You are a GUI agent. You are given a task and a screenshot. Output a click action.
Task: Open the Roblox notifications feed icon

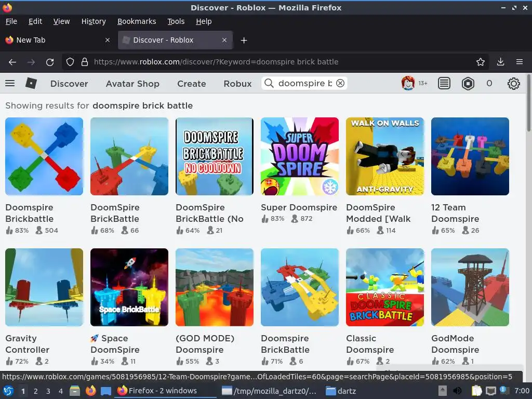point(444,83)
